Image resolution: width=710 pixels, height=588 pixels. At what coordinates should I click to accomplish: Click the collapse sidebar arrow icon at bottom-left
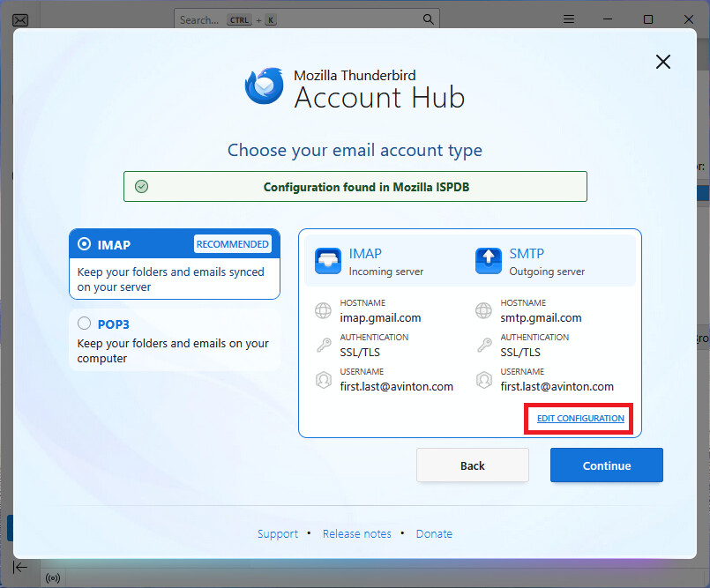[x=20, y=567]
